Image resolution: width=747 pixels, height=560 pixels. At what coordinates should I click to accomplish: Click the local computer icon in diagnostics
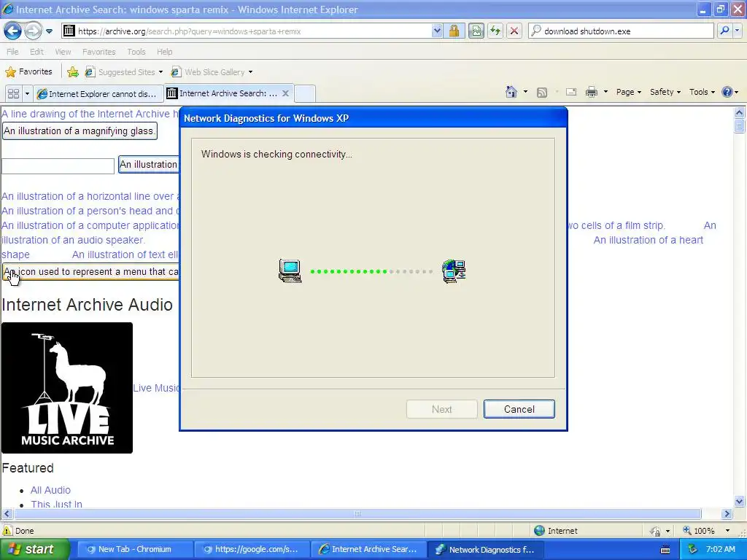(x=290, y=271)
